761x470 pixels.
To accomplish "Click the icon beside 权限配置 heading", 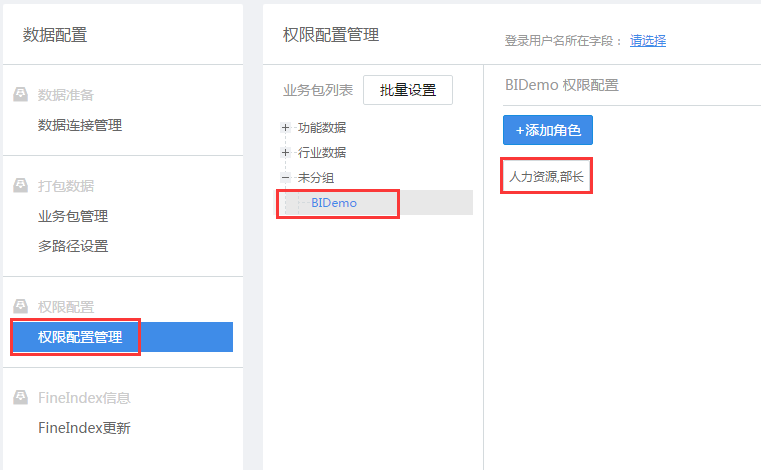I will pos(20,306).
